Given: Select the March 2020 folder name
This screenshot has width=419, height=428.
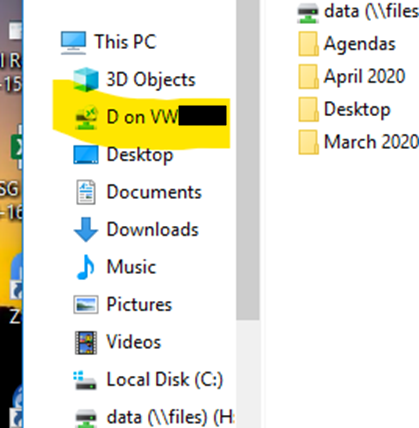Looking at the screenshot, I should pyautogui.click(x=371, y=142).
